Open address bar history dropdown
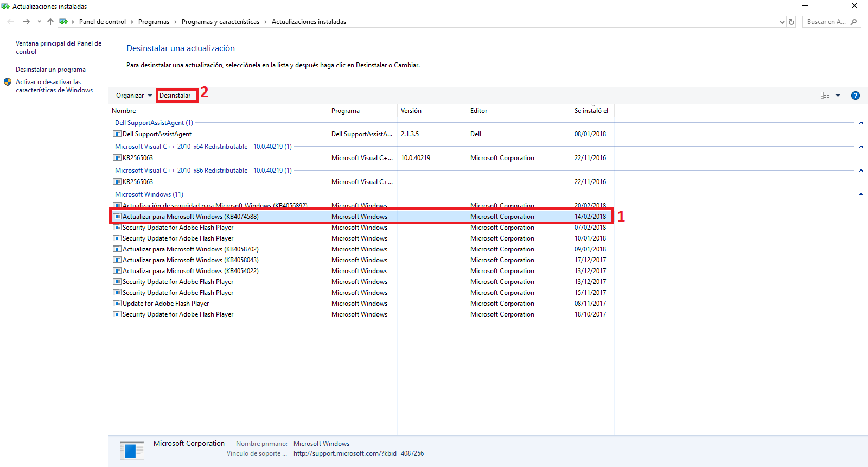Viewport: 868px width, 467px height. [782, 22]
